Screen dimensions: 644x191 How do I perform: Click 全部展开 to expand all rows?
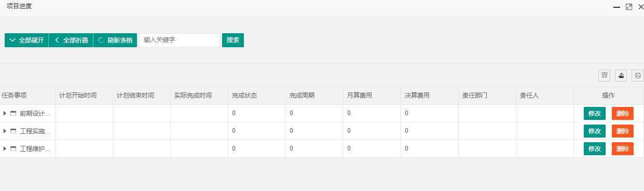click(26, 40)
